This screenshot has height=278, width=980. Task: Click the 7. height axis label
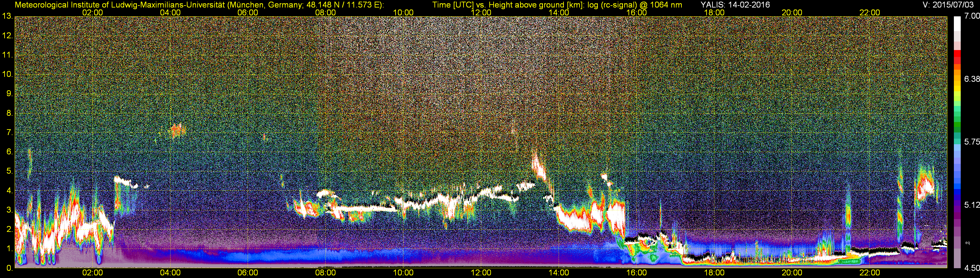click(x=9, y=132)
